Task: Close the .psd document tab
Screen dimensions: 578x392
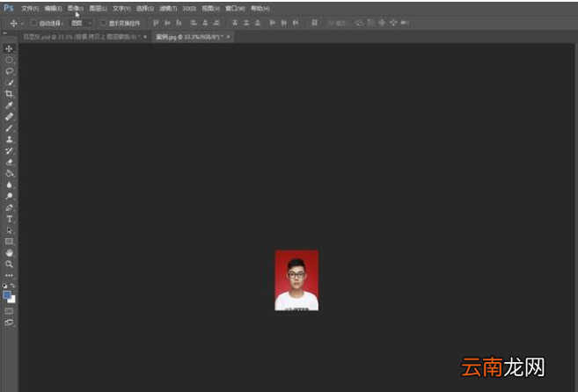Action: click(145, 37)
